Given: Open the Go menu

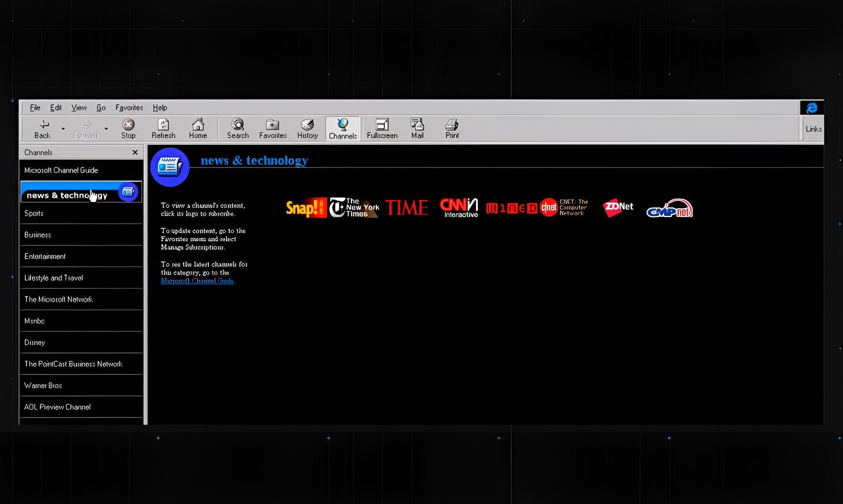Looking at the screenshot, I should tap(101, 108).
